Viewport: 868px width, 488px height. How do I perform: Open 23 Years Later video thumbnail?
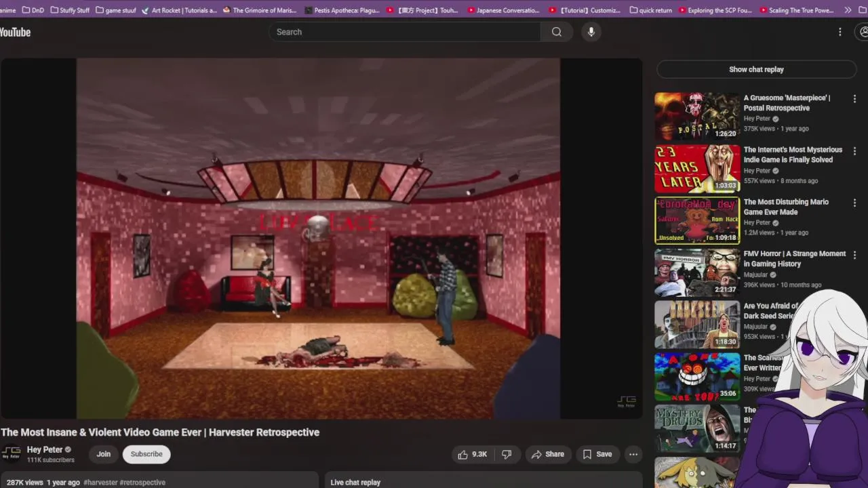click(x=697, y=169)
